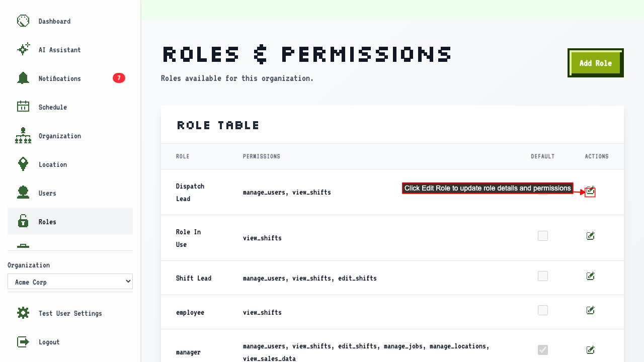The image size is (644, 362).
Task: Toggle default checkbox for employee role
Action: click(543, 310)
